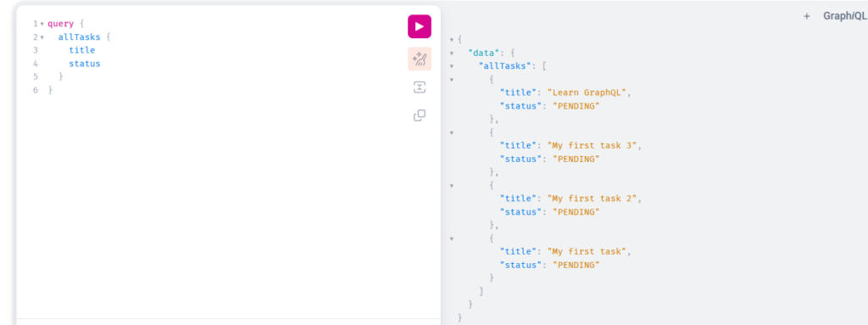The image size is (868, 325).
Task: Run the query with the play button
Action: pos(419,26)
